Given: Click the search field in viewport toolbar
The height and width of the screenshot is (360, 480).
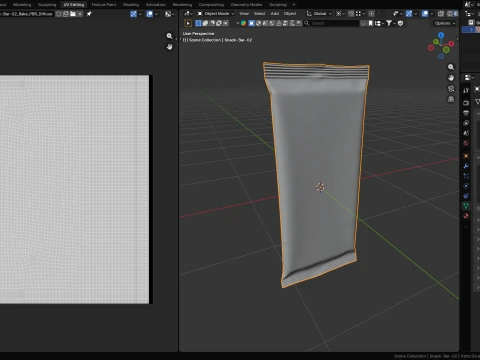Looking at the screenshot, I should pos(331,23).
